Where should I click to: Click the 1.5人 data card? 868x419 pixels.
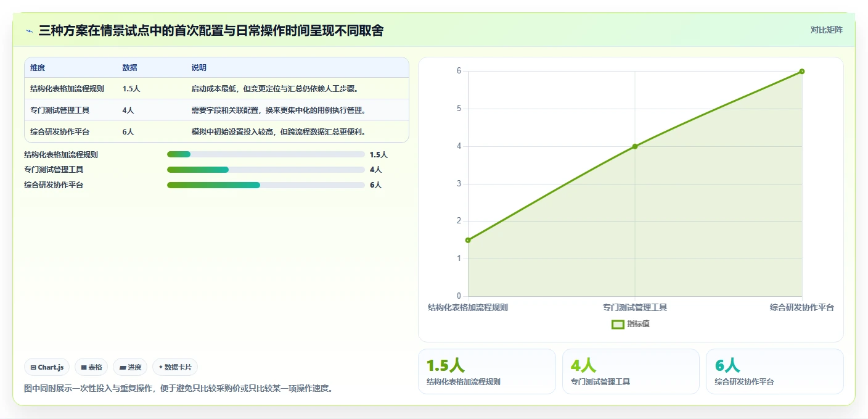coord(487,371)
